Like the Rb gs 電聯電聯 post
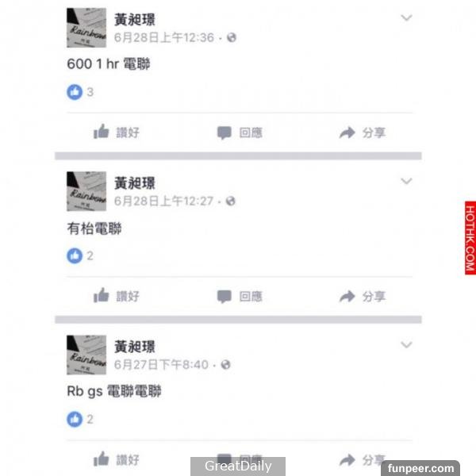Image resolution: width=476 pixels, height=476 pixels. [117, 459]
